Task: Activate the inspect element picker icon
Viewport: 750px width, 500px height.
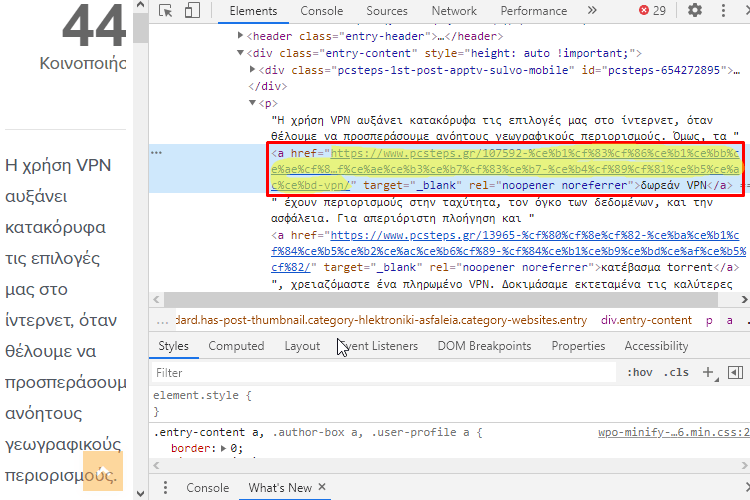Action: click(165, 11)
